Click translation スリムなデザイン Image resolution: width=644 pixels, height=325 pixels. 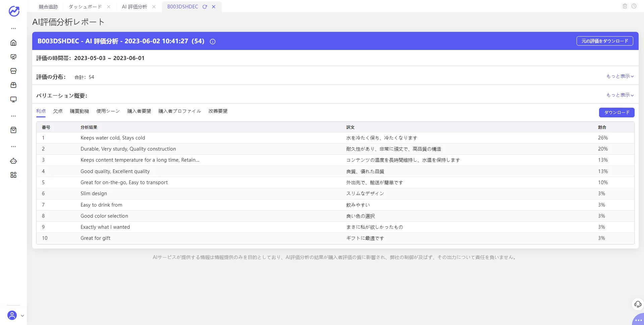[365, 194]
